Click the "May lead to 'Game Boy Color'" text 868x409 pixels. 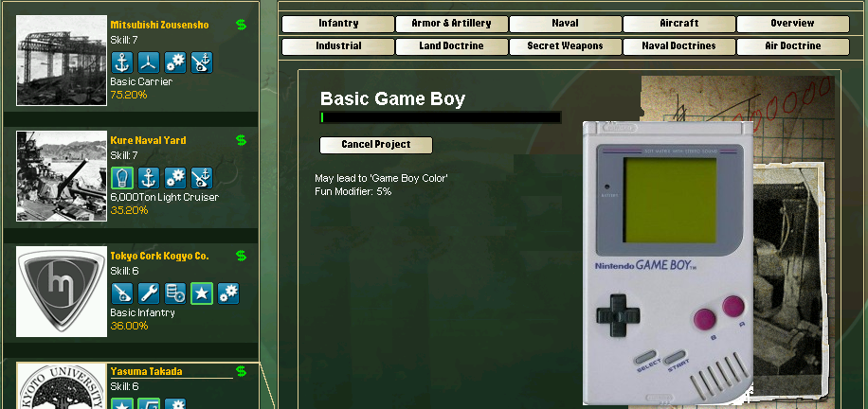pos(382,179)
